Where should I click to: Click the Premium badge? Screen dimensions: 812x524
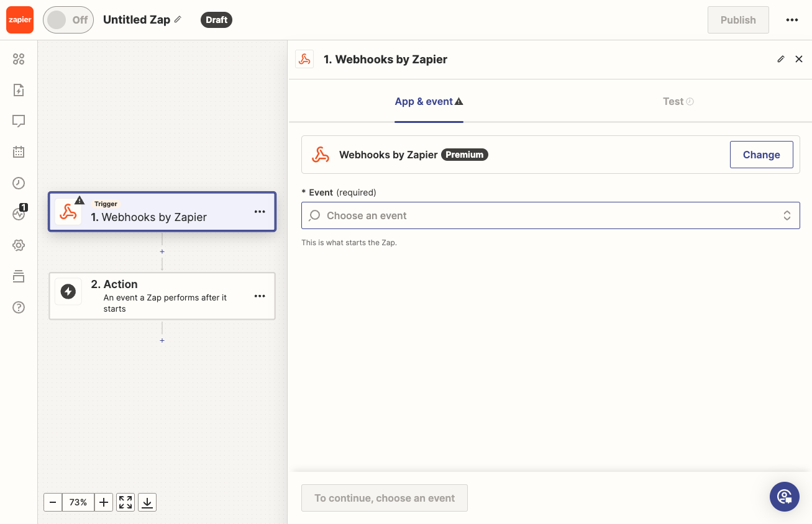(x=465, y=155)
